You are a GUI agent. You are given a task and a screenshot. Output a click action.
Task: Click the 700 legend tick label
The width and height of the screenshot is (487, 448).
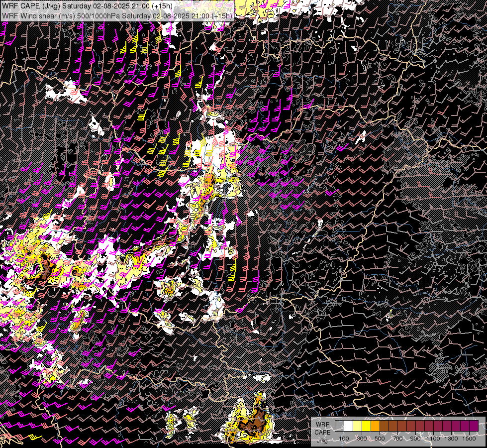(x=397, y=439)
